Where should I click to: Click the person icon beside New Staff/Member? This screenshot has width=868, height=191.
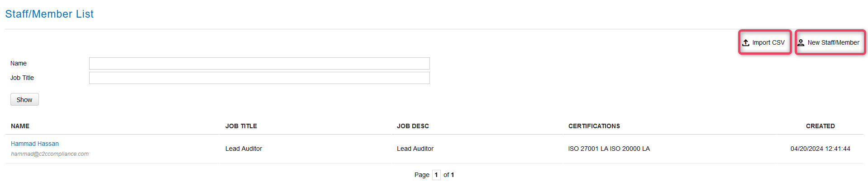[801, 43]
